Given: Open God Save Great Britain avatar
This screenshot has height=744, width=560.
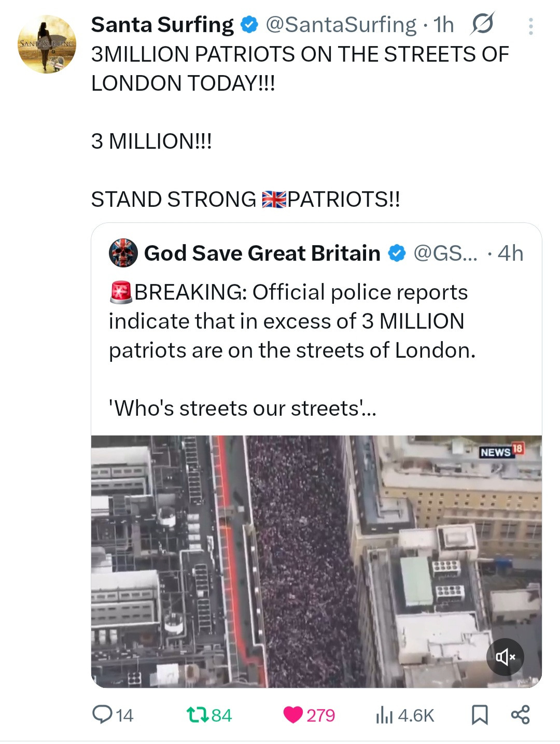Looking at the screenshot, I should tap(123, 253).
